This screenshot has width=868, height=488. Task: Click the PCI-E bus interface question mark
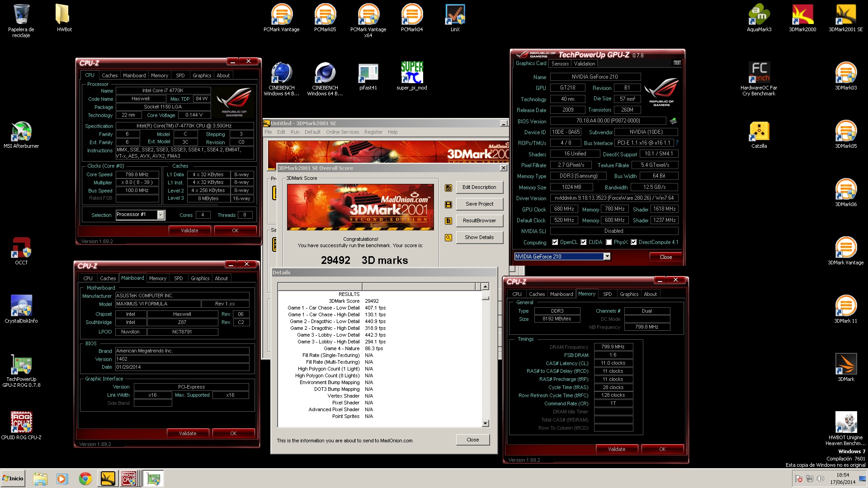677,143
